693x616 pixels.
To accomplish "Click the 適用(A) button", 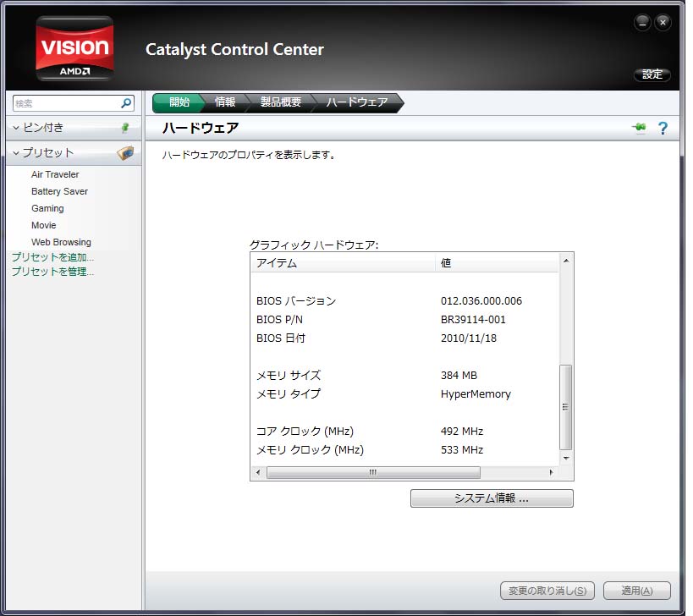I will pos(637,591).
